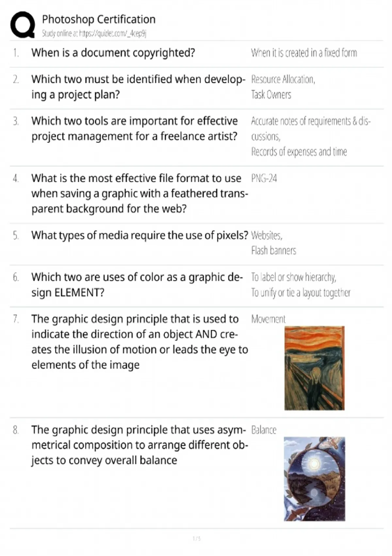Click question 1 about document copyright

pos(113,53)
